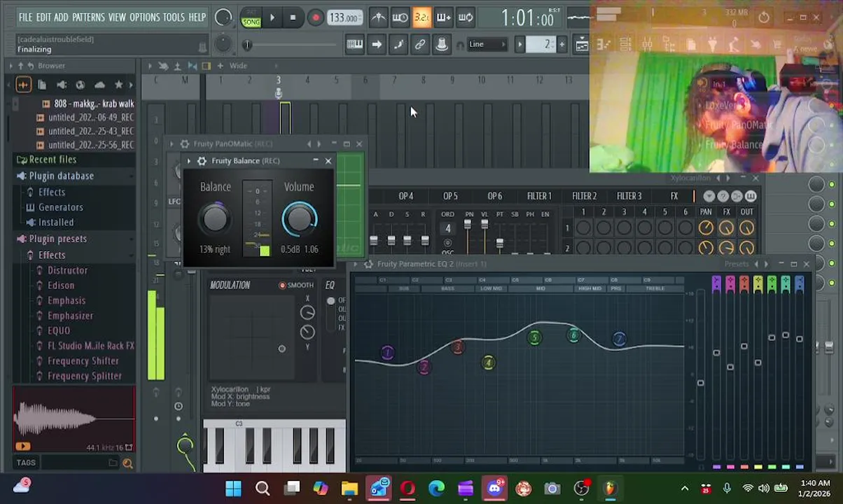This screenshot has height=504, width=843.
Task: Go to next Fruity PanOMatic preset arrow
Action: [x=319, y=144]
